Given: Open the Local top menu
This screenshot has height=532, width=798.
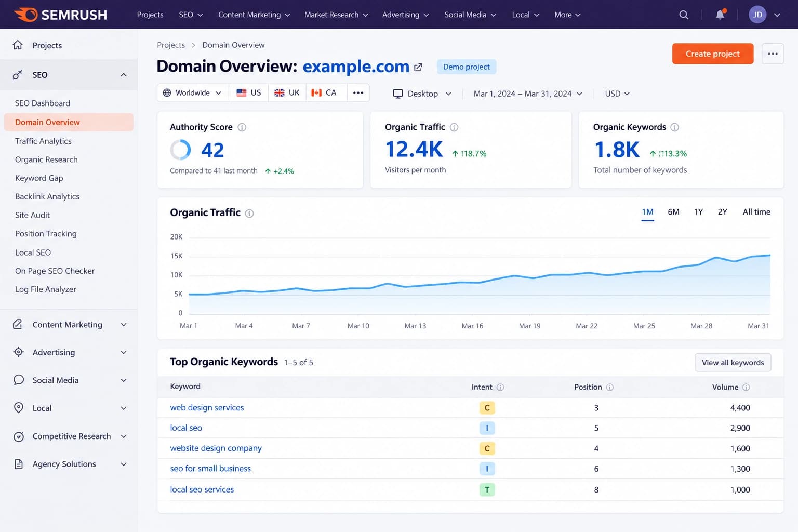Looking at the screenshot, I should 525,15.
